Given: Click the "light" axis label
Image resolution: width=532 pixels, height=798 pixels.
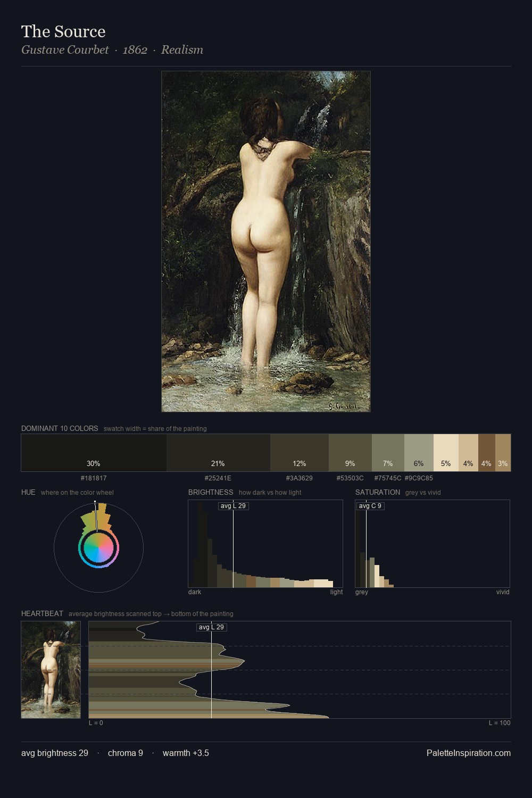Looking at the screenshot, I should coord(336,592).
